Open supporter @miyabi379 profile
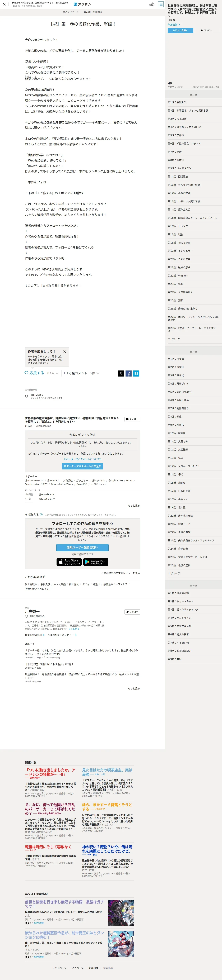This screenshot has height=980, width=222. 47,494
